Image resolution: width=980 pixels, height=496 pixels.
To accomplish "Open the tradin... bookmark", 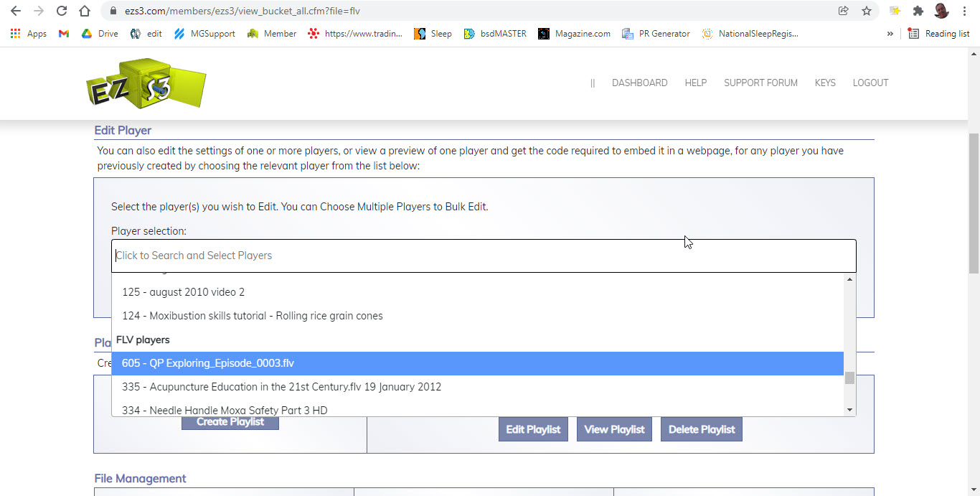I will click(355, 34).
